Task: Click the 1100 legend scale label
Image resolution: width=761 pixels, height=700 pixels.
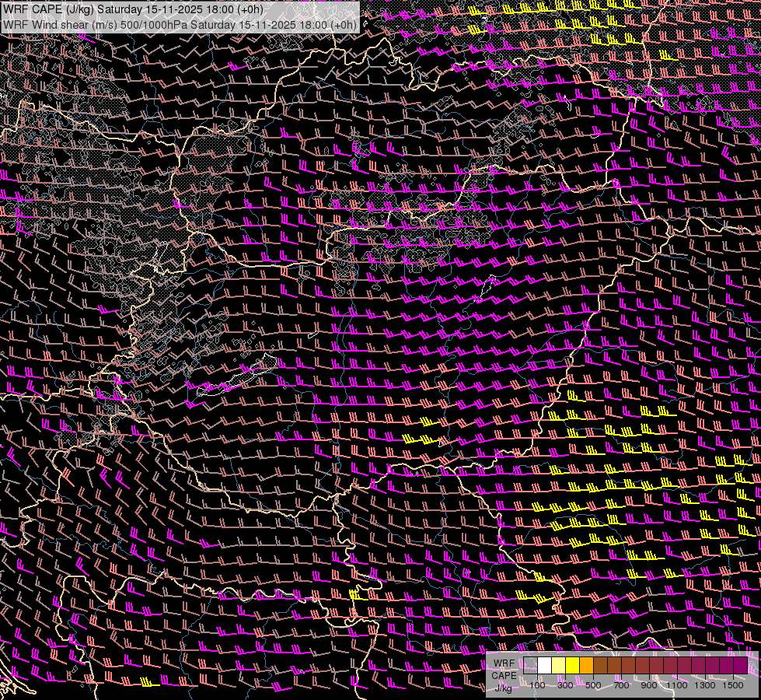Action: pyautogui.click(x=677, y=685)
